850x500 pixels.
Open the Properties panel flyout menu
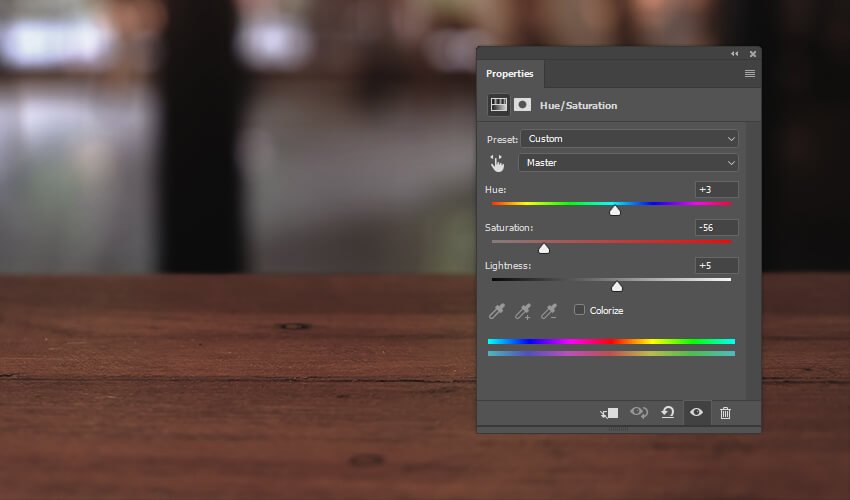[750, 74]
